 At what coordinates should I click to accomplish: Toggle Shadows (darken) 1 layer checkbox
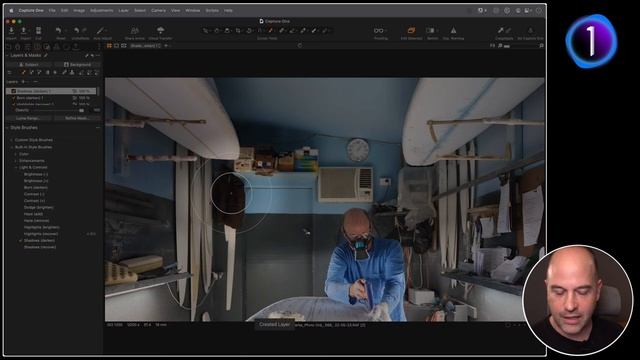click(x=13, y=91)
